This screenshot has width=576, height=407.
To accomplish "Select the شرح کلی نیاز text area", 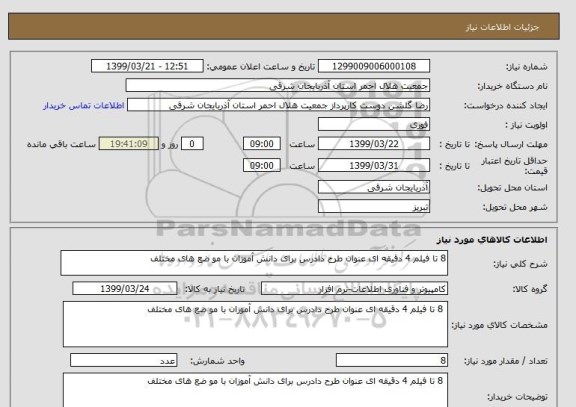I will tap(254, 263).
